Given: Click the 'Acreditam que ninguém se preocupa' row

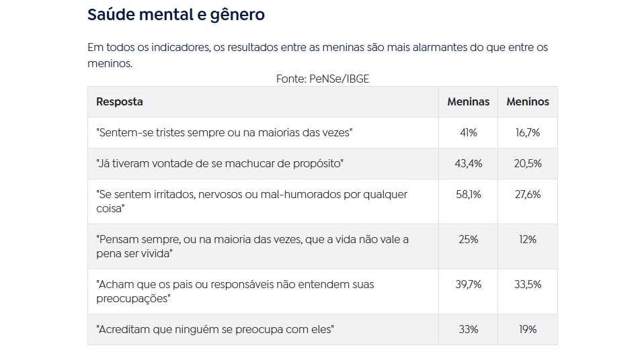Looking at the screenshot, I should (216, 330).
